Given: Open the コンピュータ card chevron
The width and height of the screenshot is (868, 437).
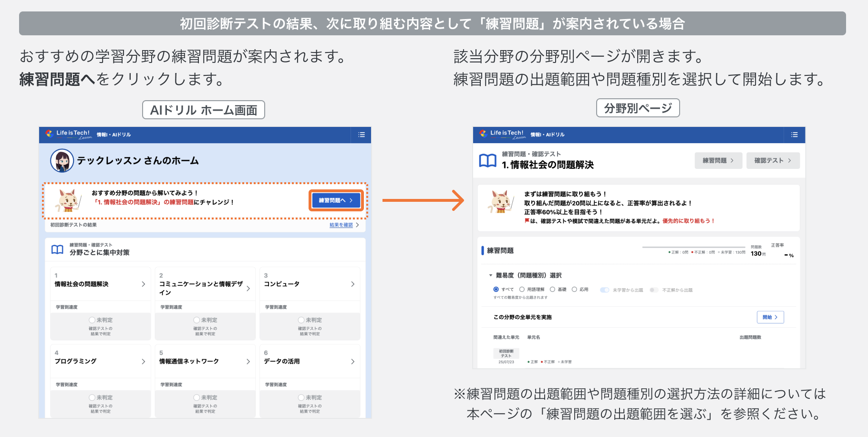Looking at the screenshot, I should [352, 284].
